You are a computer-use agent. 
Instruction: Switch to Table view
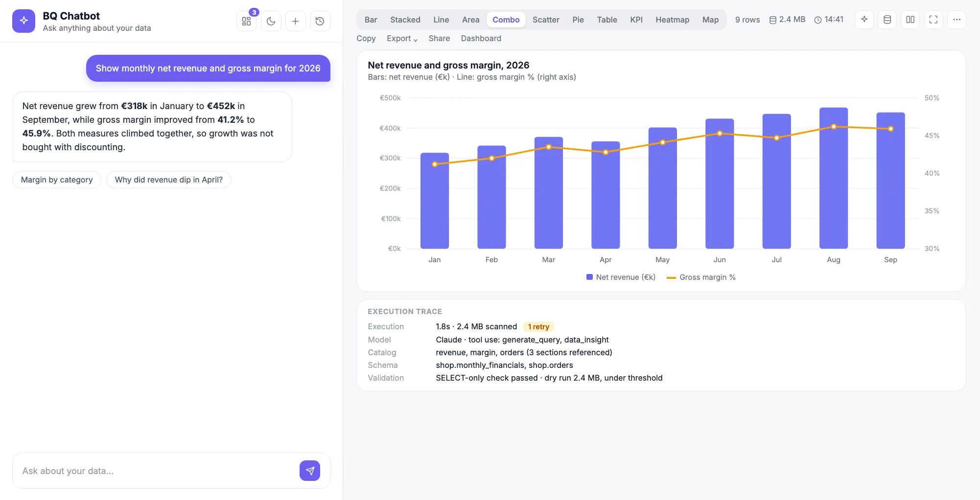pos(607,20)
